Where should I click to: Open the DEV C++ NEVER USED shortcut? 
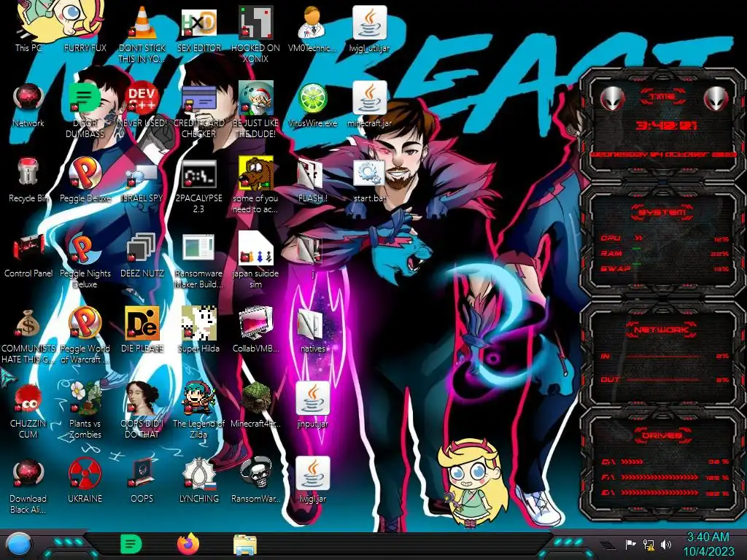142,98
